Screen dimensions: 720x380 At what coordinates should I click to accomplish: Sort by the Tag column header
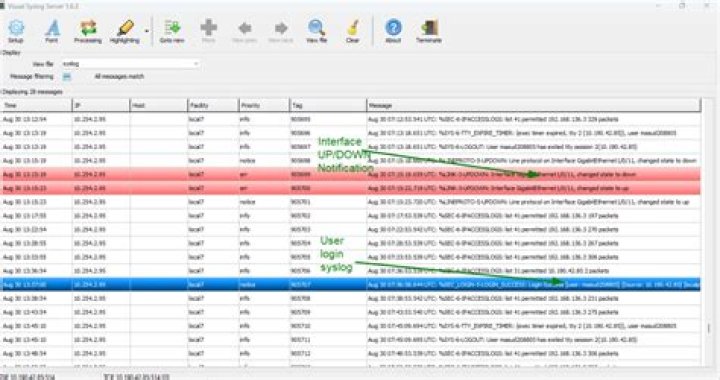[328, 106]
